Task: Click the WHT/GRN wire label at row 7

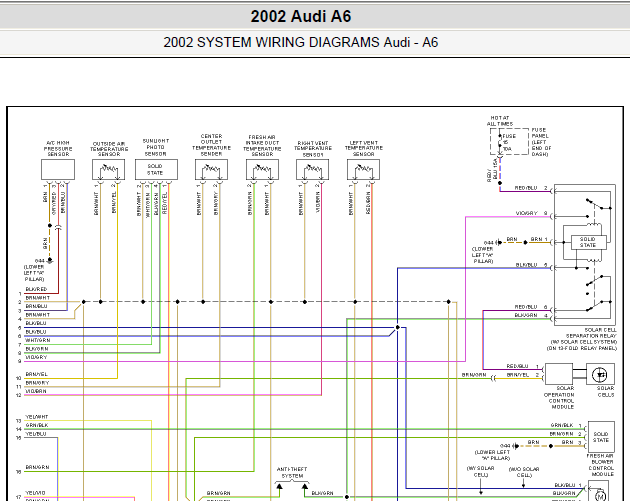Action: [37, 340]
